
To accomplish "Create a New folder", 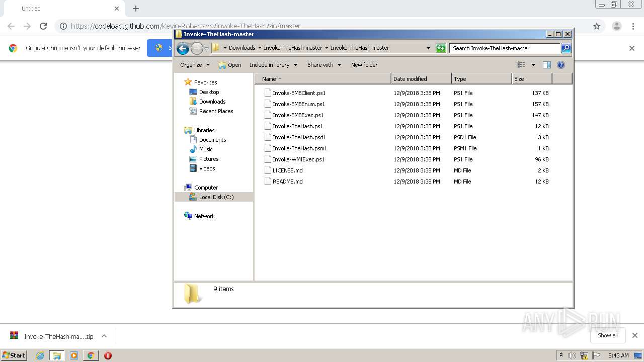I will [364, 65].
